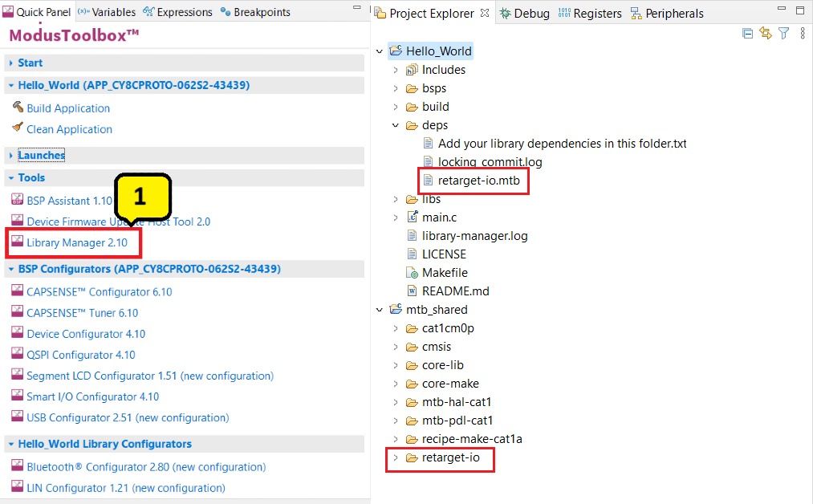
Task: Open the Peripherals tab
Action: [667, 14]
